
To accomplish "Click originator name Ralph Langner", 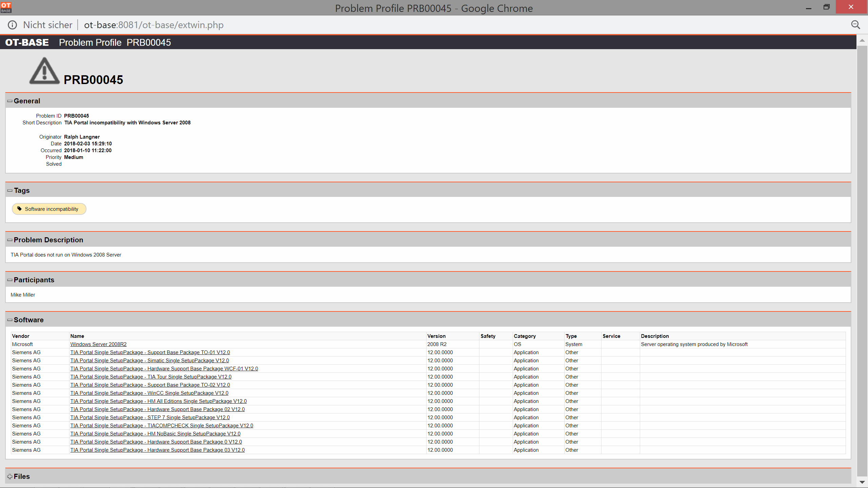I will pos(82,137).
